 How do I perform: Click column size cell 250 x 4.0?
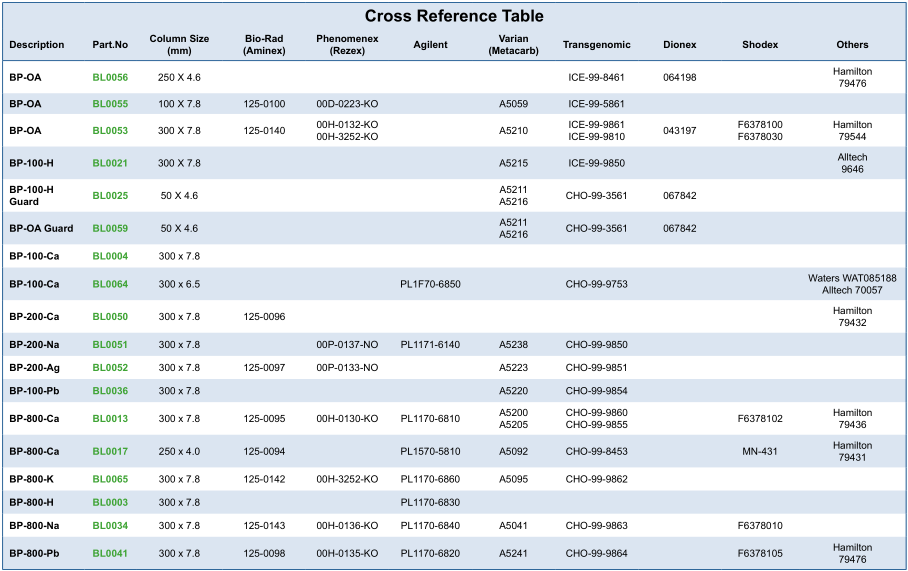tap(179, 452)
